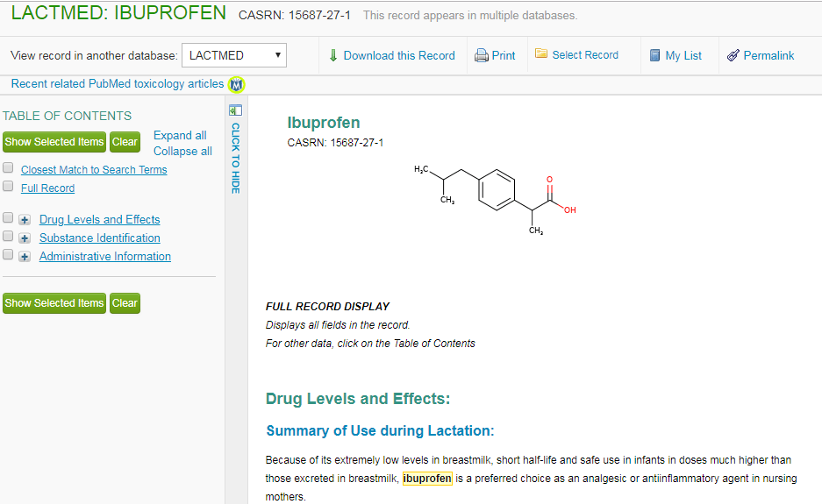Screen dimensions: 822x504
Task: Click the top Clear button
Action: (125, 142)
